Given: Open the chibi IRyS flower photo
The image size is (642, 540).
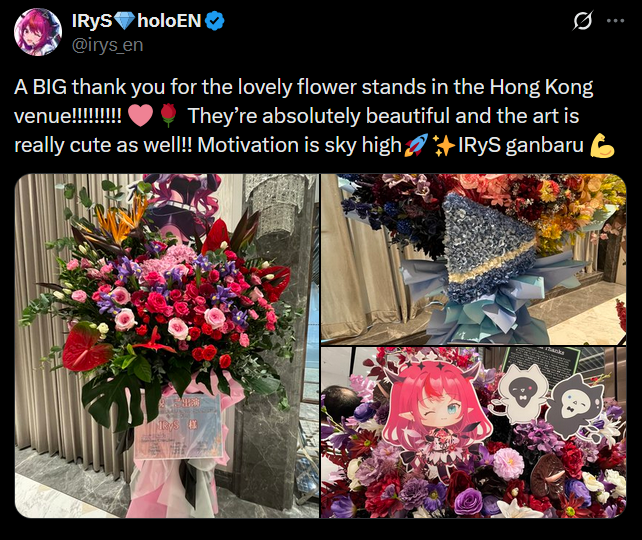Looking at the screenshot, I should [x=474, y=433].
